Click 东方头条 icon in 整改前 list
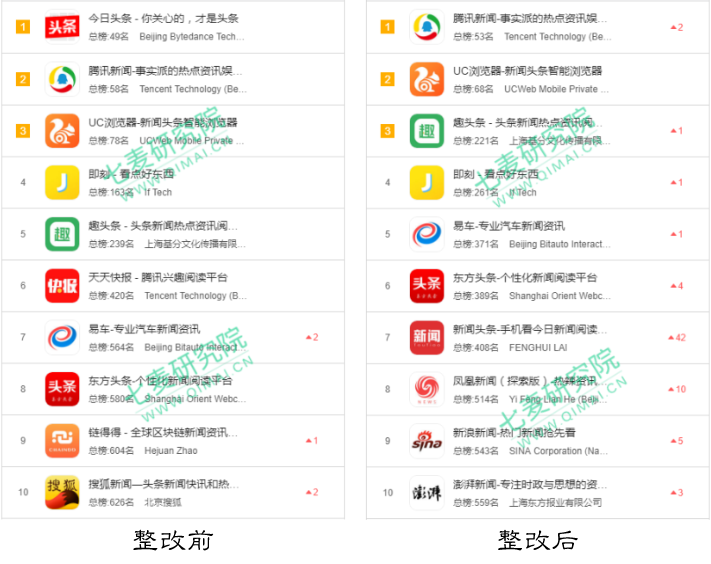711x564 pixels. [x=62, y=389]
